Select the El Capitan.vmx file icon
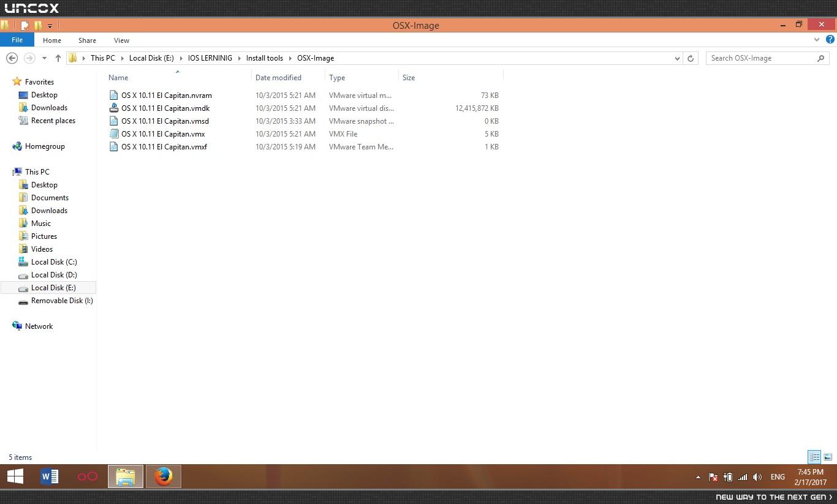The height and width of the screenshot is (504, 837). click(x=113, y=134)
